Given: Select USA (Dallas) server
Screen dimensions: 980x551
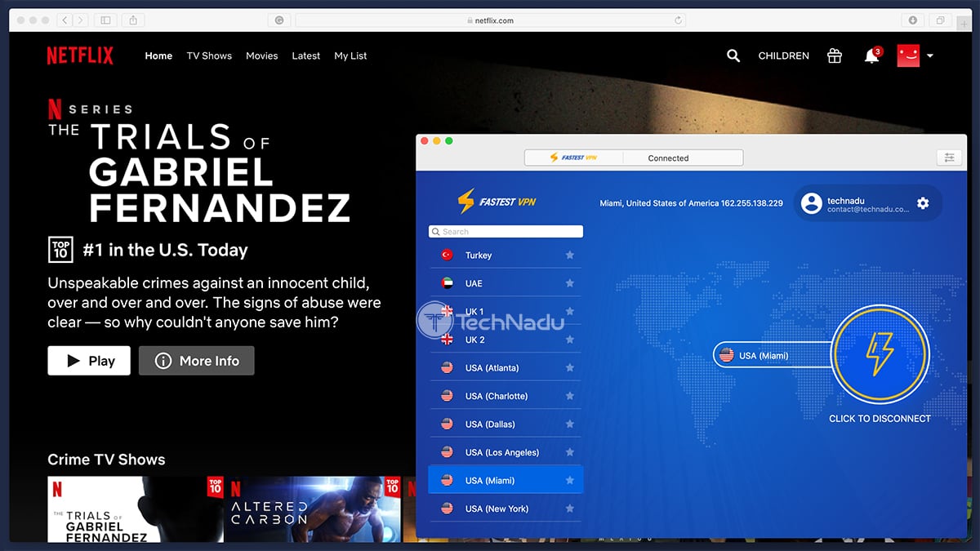Looking at the screenshot, I should (506, 424).
